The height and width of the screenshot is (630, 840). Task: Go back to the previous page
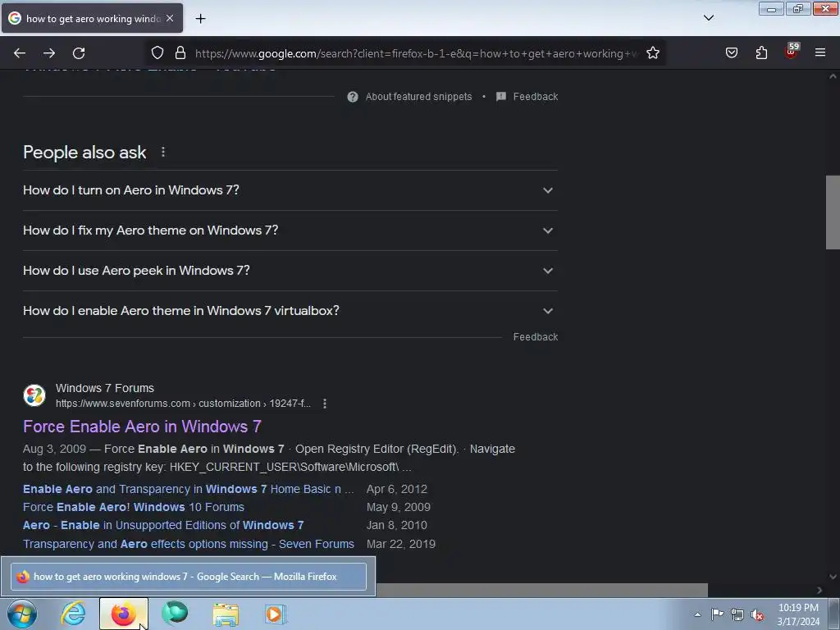click(20, 53)
